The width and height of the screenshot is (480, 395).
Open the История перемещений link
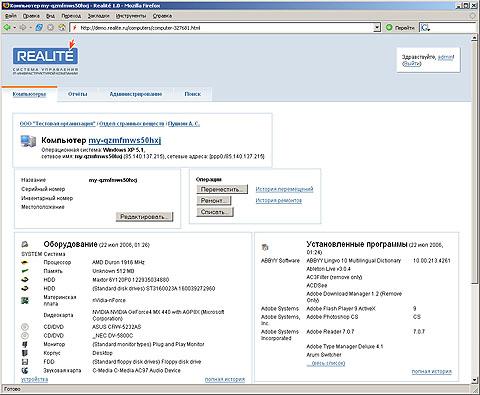click(x=284, y=189)
